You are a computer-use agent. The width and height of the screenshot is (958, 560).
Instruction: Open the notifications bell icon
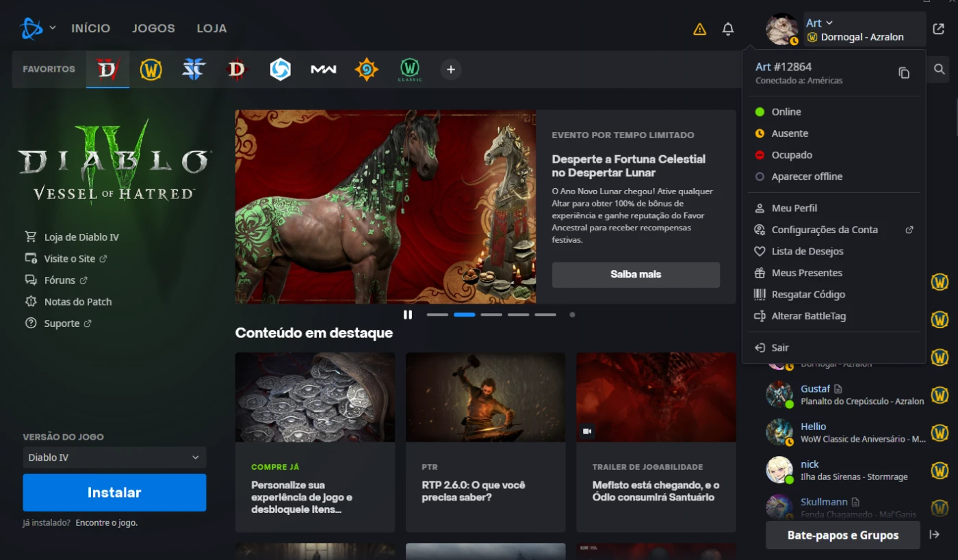[728, 29]
